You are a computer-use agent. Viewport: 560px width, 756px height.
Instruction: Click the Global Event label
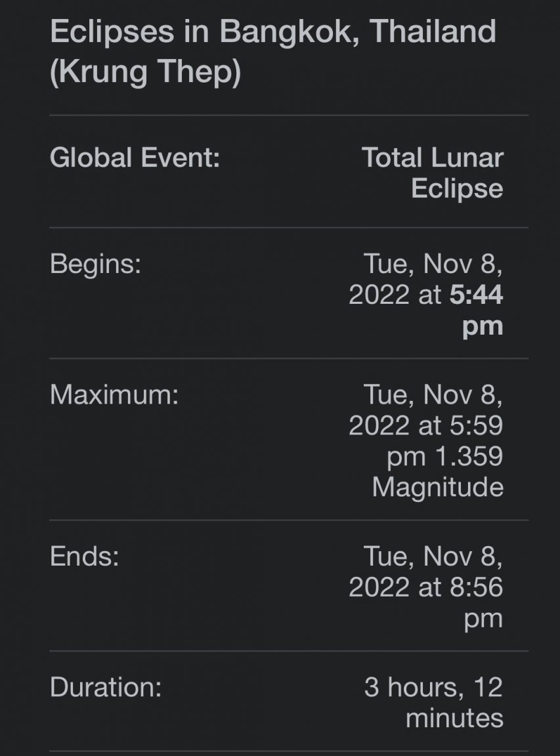coord(135,157)
